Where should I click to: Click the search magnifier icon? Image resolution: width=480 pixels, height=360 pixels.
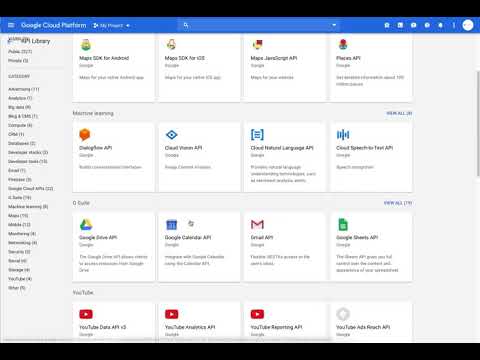[186, 25]
